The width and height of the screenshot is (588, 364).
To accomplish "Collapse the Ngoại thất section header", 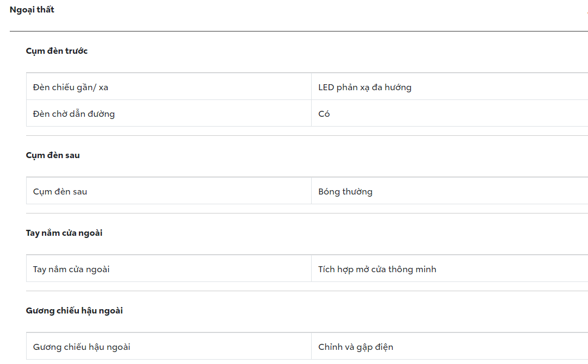I will point(32,10).
